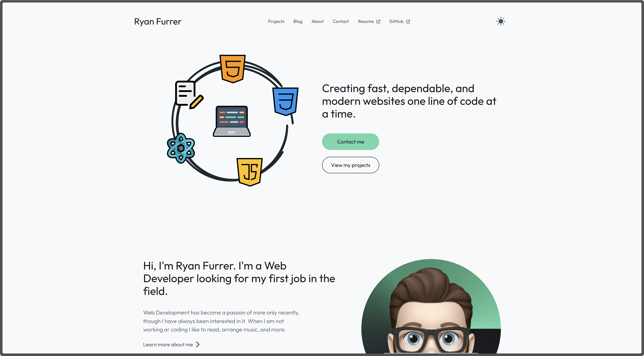Click the external link icon beside Resume
The image size is (644, 356).
pyautogui.click(x=378, y=22)
